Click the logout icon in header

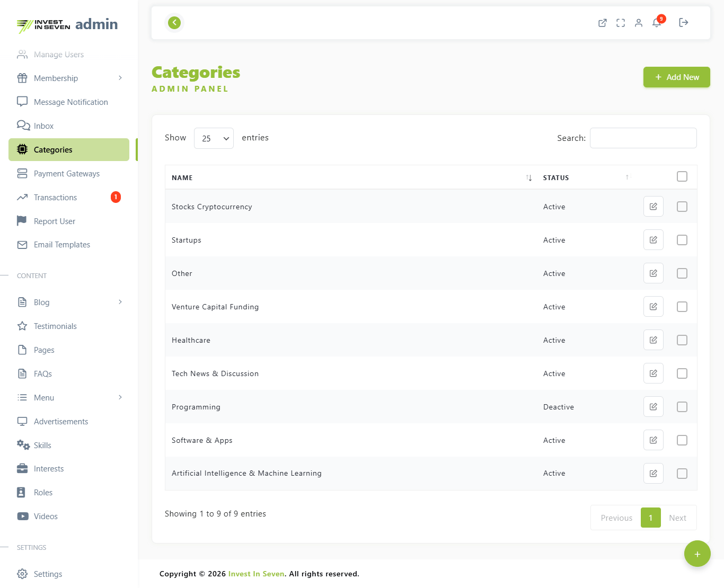[x=684, y=23]
